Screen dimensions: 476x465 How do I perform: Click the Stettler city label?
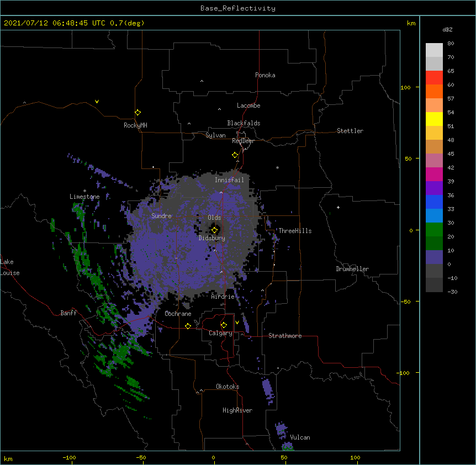(x=350, y=131)
